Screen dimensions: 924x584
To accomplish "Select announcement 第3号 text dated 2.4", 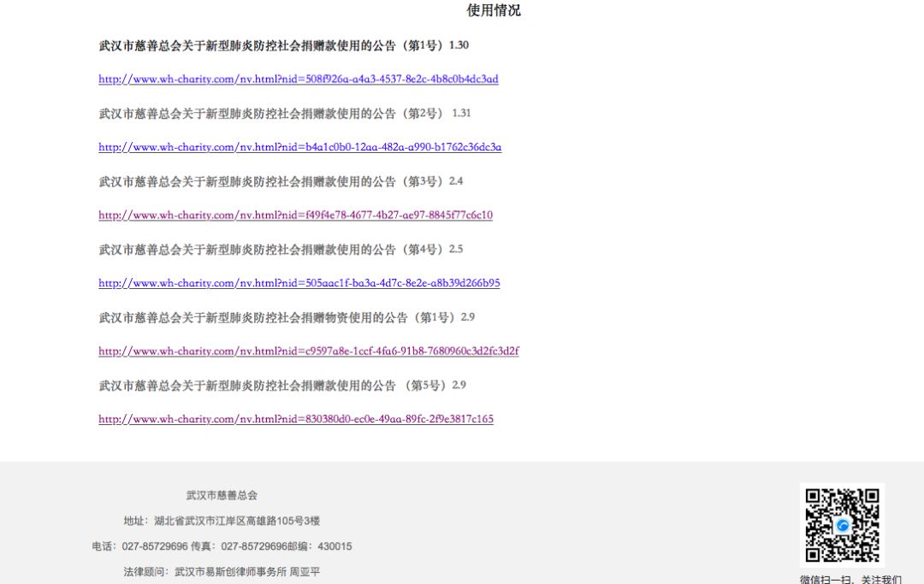I will tap(281, 181).
